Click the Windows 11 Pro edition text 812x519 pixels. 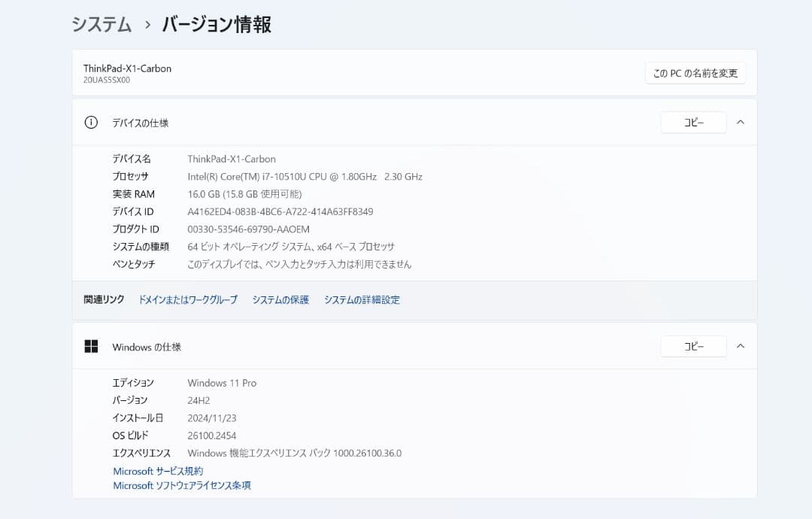coord(222,383)
